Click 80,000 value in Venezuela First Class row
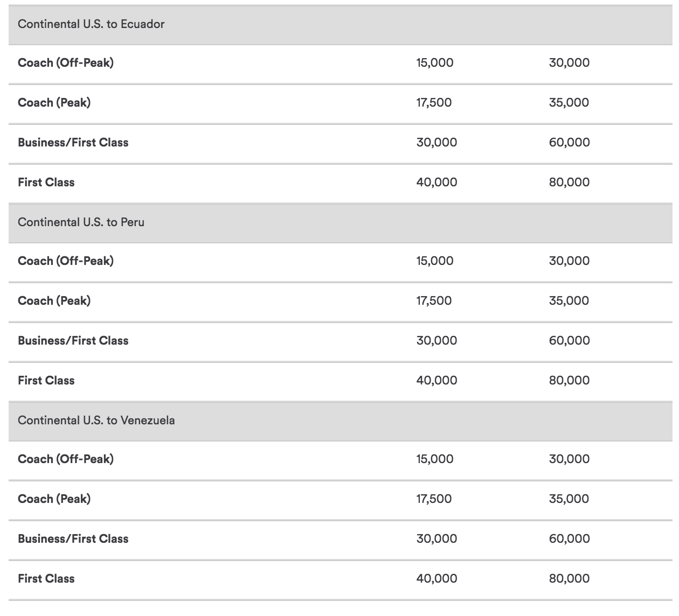This screenshot has height=616, width=679. [x=570, y=578]
